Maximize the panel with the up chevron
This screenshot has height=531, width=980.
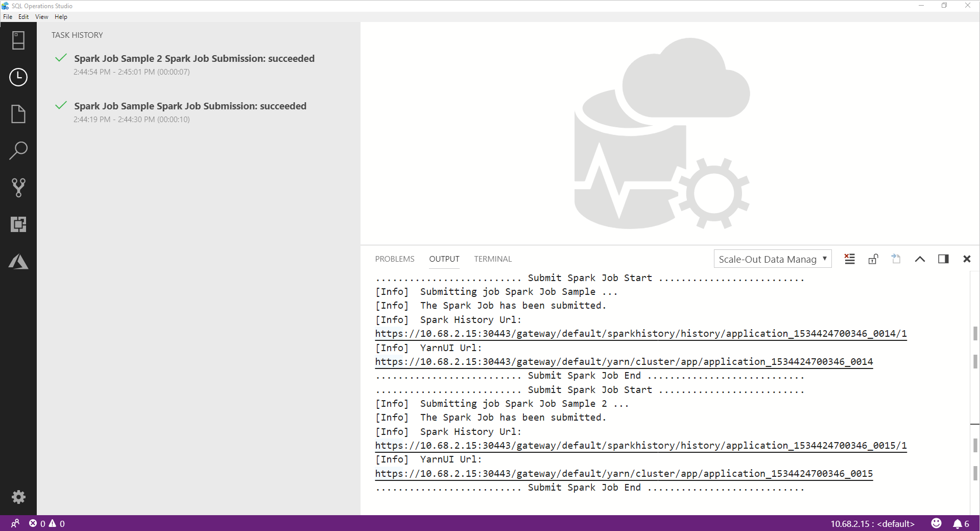click(x=920, y=259)
